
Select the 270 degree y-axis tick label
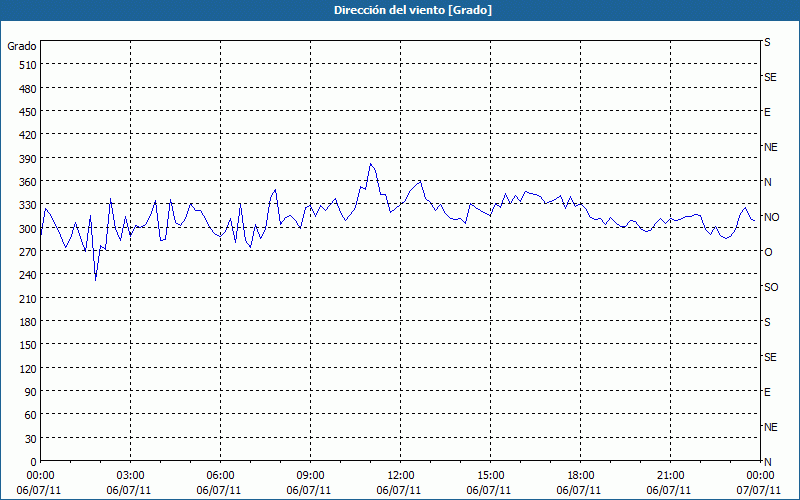(27, 252)
